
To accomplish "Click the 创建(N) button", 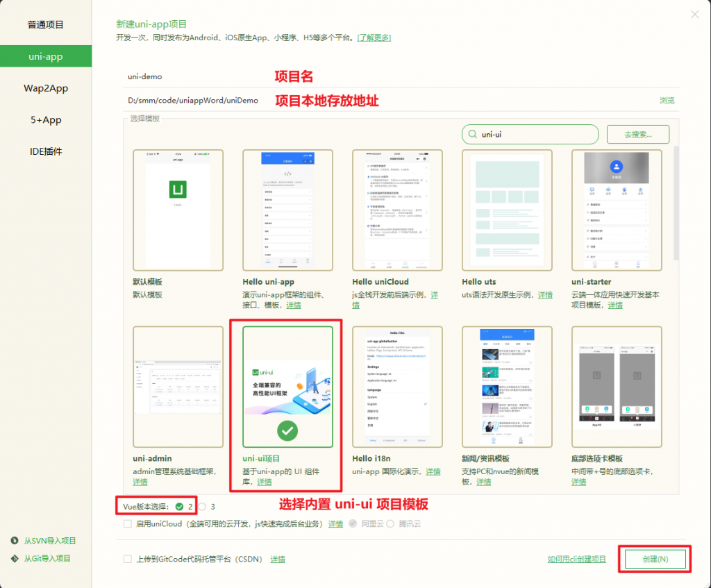I will pos(655,559).
